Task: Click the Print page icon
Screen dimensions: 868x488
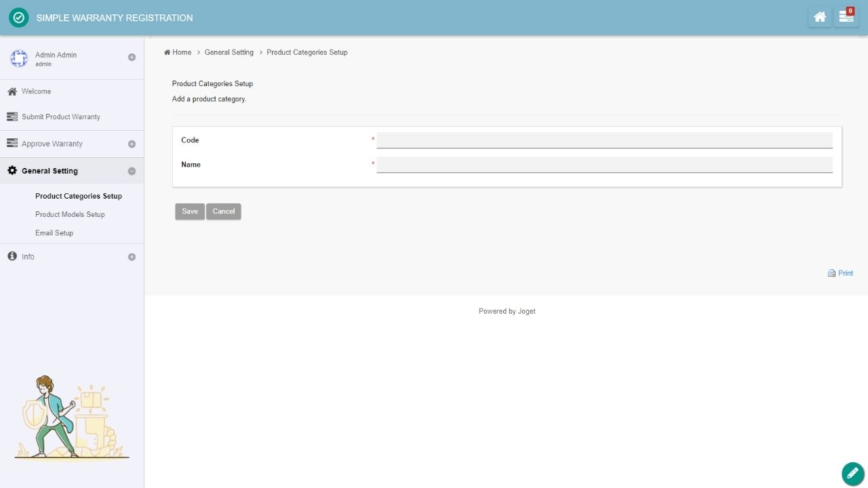Action: [831, 273]
